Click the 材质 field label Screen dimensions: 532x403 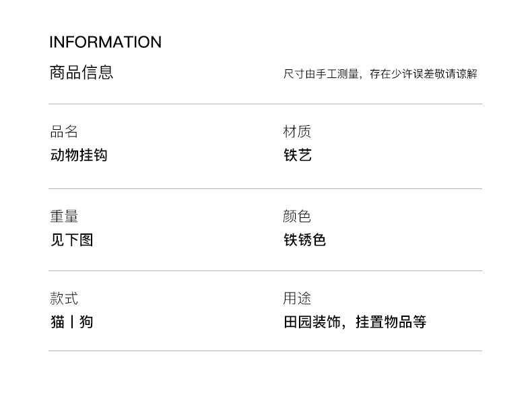[297, 132]
